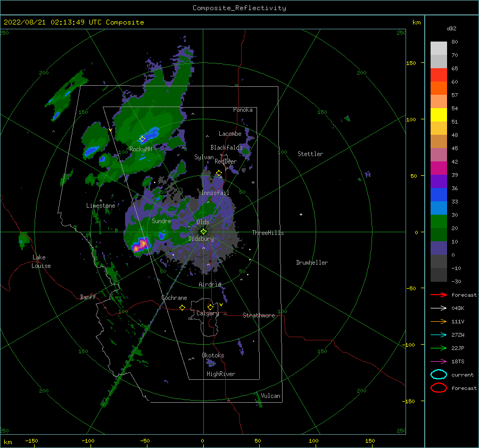
Task: Pick the bright green swatch between 30 and 20
Action: (439, 221)
